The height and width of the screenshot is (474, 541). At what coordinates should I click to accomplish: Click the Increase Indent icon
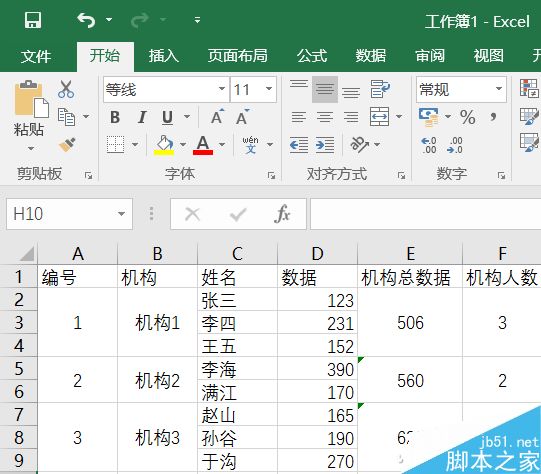coord(325,145)
